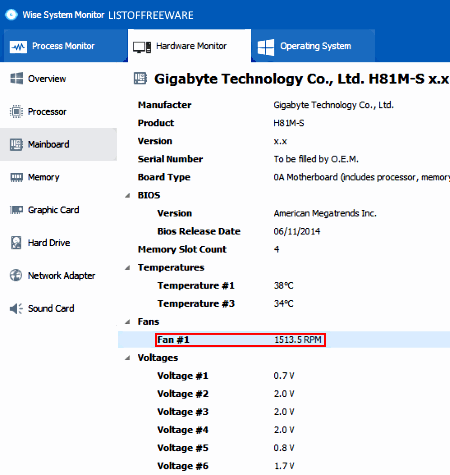
Task: Select the Voltage #1 row
Action: coord(284,376)
